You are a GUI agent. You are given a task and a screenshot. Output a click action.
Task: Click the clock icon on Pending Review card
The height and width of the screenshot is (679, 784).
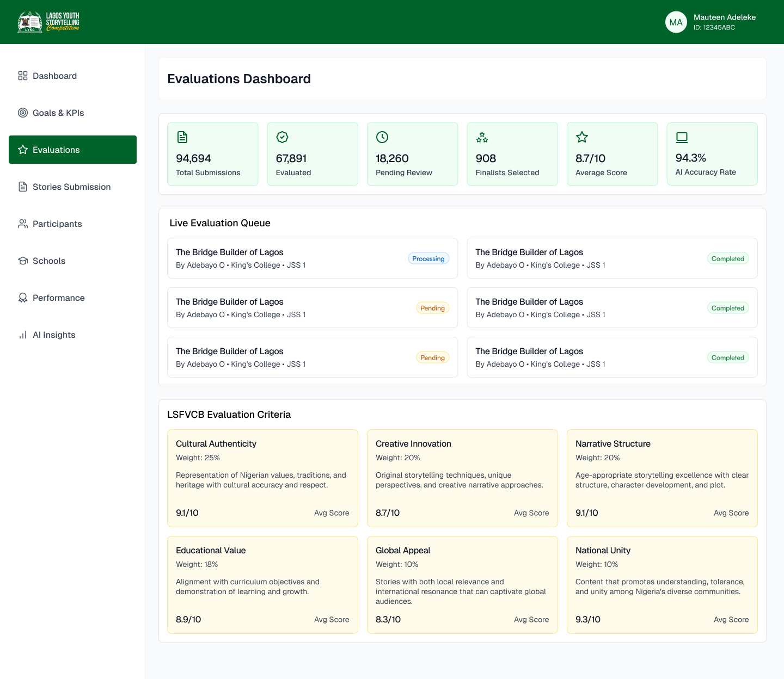pos(382,137)
